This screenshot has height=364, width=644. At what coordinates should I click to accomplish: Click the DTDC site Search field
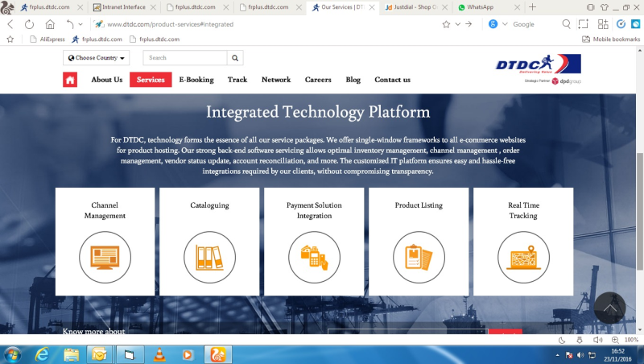click(185, 58)
